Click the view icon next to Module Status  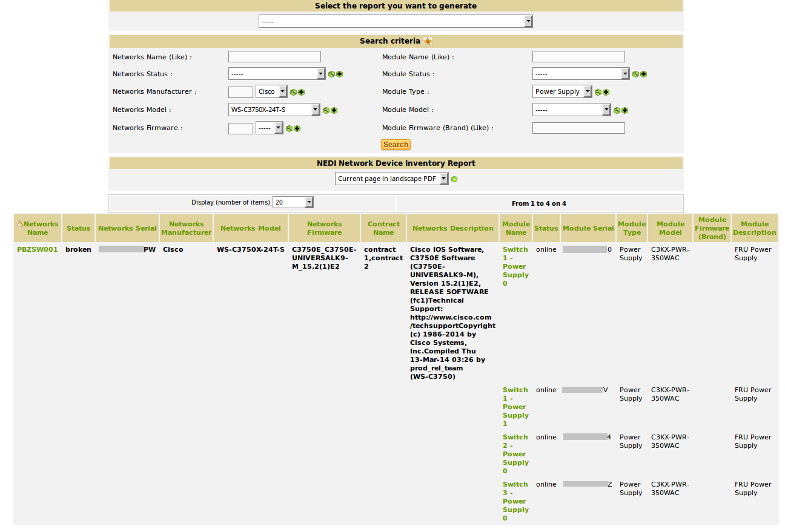(x=635, y=74)
